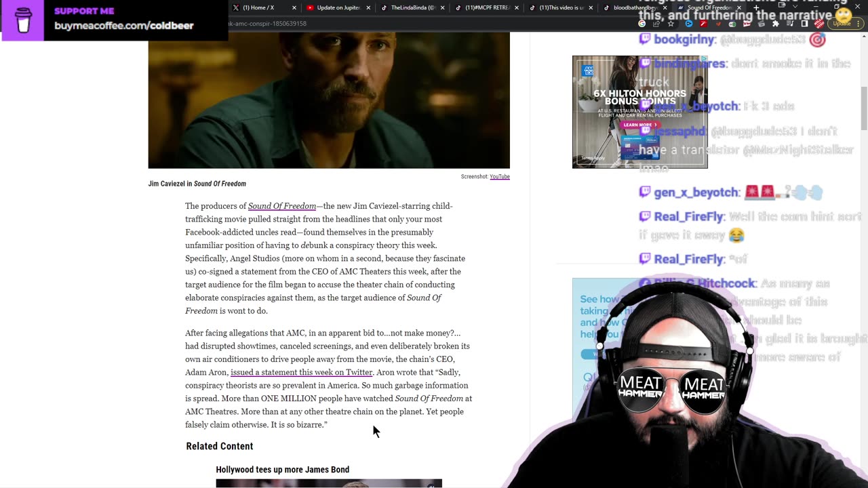Share this page via address bar icon
Screen dimensions: 868x488
[656, 24]
